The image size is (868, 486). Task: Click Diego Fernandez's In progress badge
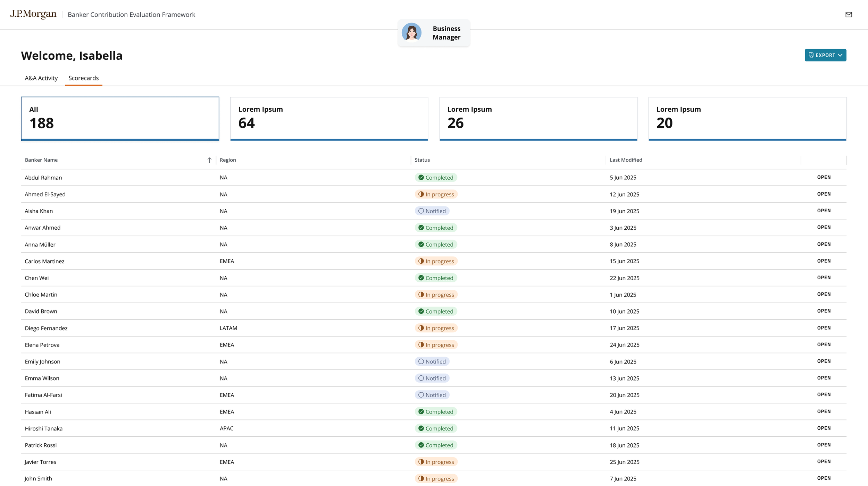click(x=436, y=328)
